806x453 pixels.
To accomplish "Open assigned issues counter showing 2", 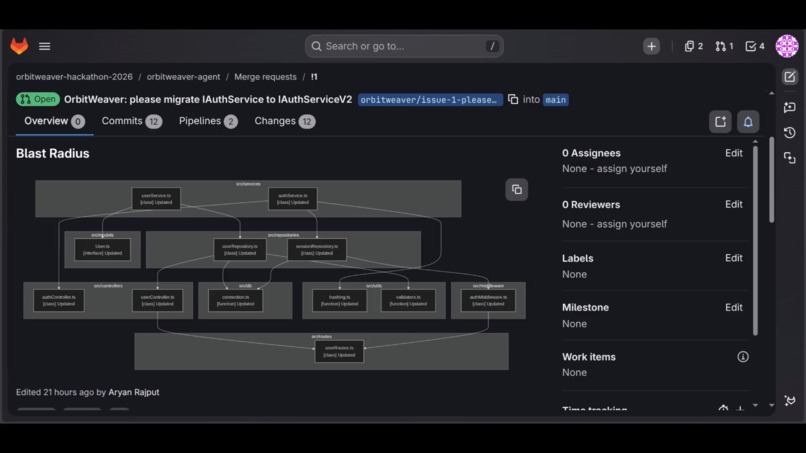I will [x=693, y=46].
